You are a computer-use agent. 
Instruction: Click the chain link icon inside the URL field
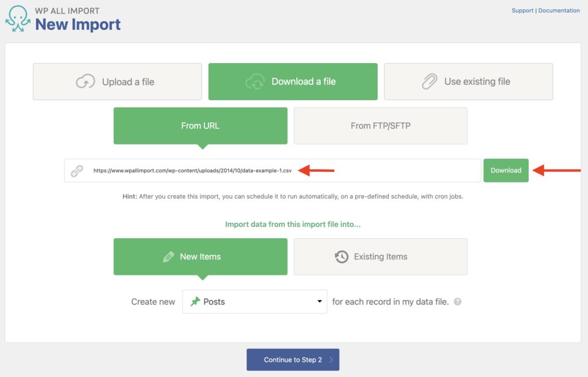(x=78, y=170)
